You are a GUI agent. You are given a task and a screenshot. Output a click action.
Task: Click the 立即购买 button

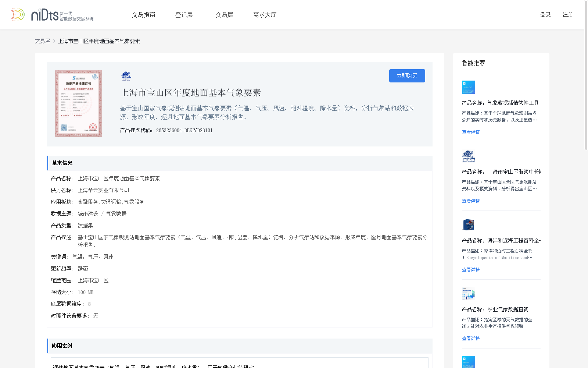click(407, 76)
